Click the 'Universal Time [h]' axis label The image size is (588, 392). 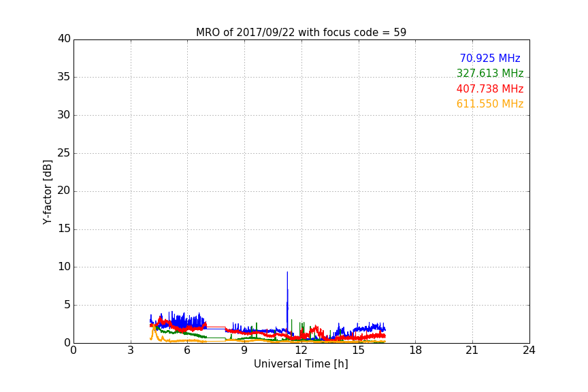point(301,364)
